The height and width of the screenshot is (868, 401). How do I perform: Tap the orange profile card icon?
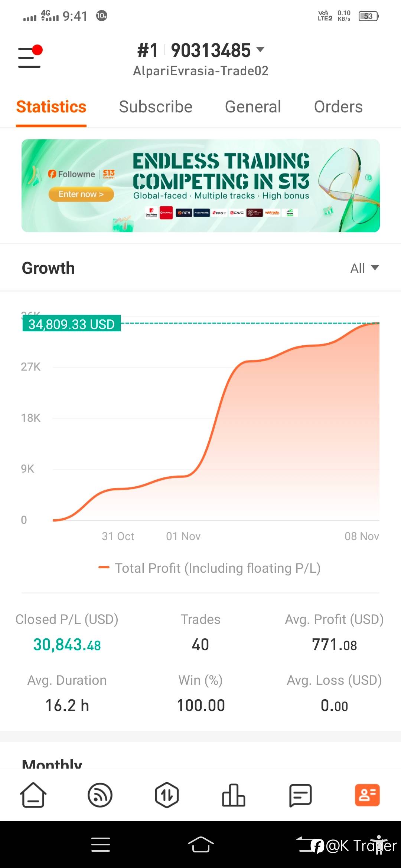click(367, 795)
